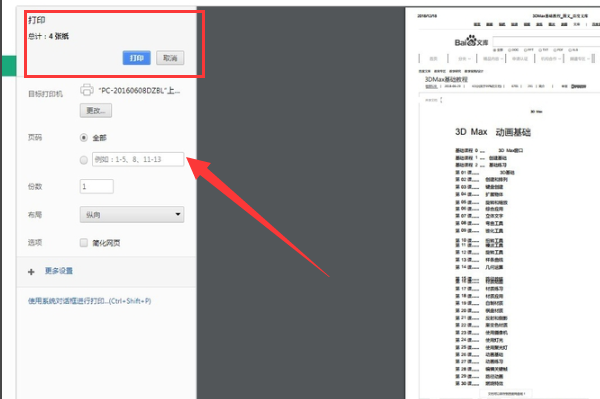Click the green tab at the left edge
The height and width of the screenshot is (399, 600).
(x=9, y=66)
